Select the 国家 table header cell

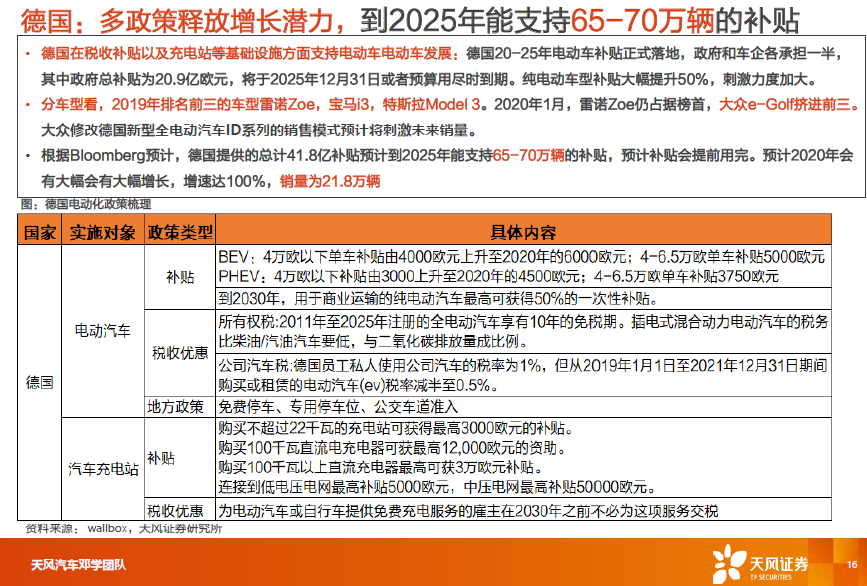pos(39,231)
